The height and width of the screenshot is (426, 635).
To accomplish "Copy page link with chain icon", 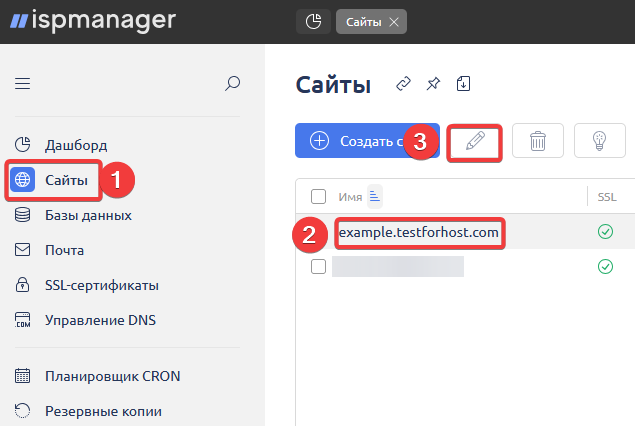I will pyautogui.click(x=404, y=84).
